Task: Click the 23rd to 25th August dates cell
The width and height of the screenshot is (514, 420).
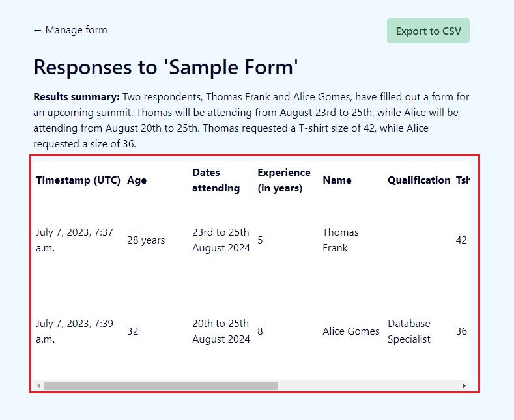Action: pos(221,240)
